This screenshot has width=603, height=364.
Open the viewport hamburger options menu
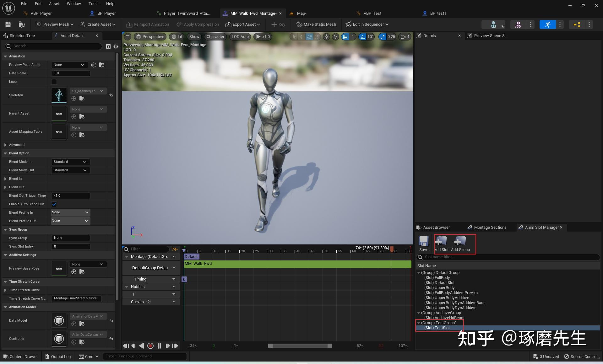128,37
